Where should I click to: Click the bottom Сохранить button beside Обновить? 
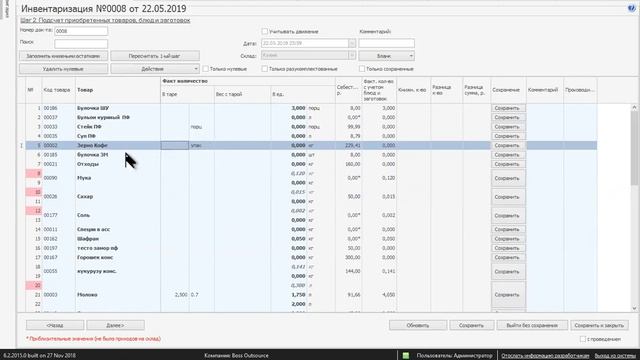[471, 325]
